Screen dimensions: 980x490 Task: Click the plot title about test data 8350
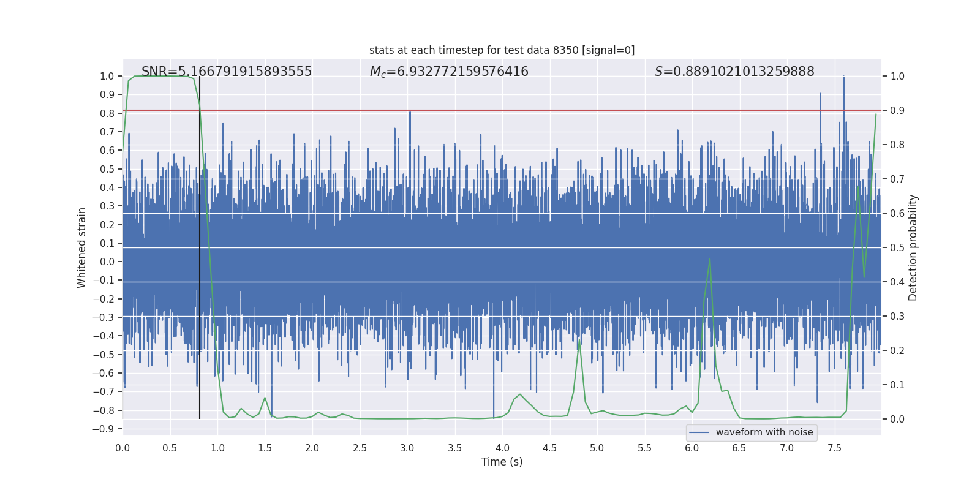click(502, 50)
